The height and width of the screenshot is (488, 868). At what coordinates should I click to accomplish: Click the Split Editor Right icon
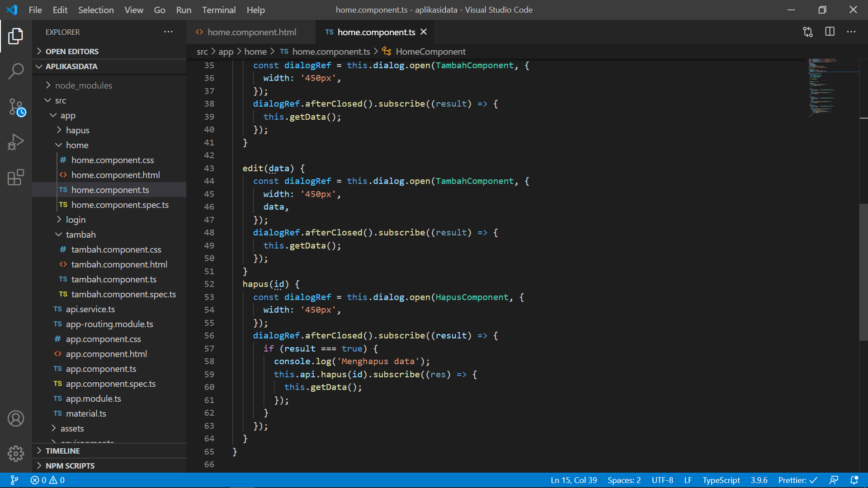(x=830, y=32)
